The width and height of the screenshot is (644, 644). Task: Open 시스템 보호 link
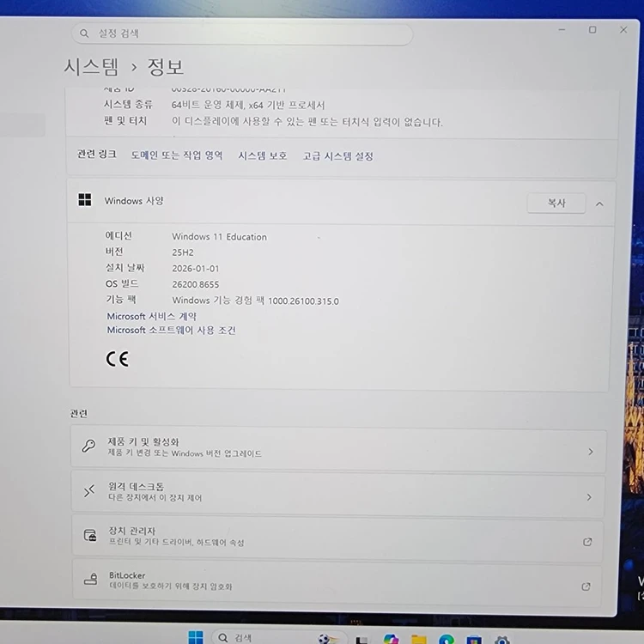(x=263, y=155)
